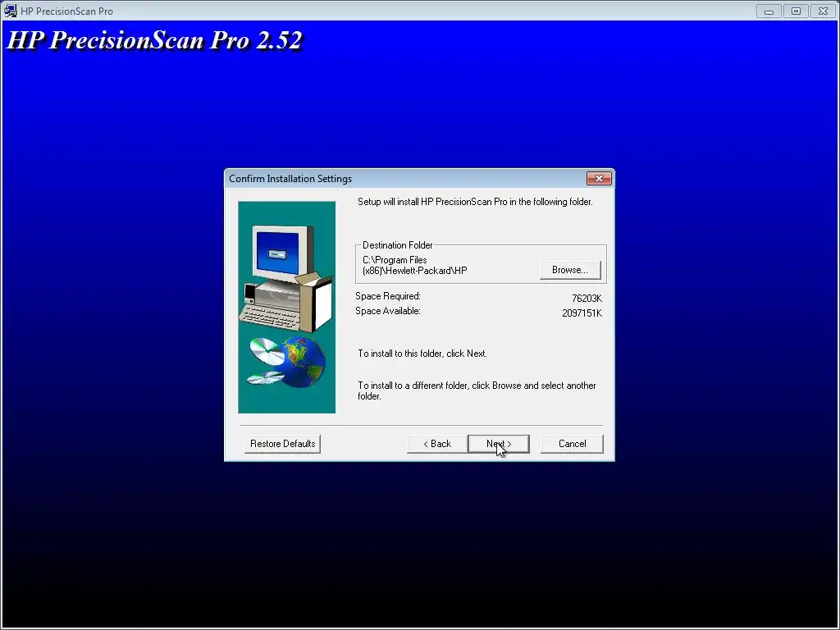Click the destination path C:\Program Files text
This screenshot has width=840, height=630.
pos(414,265)
